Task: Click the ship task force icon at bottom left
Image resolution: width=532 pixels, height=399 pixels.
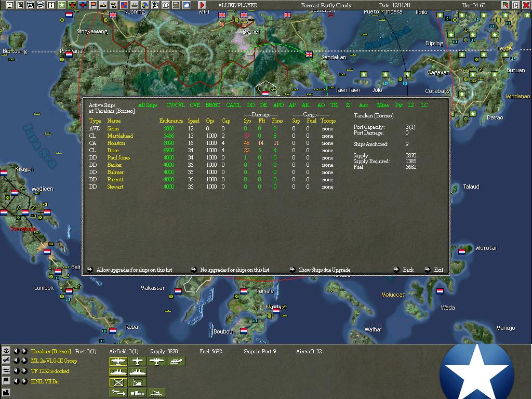Action: point(6,371)
